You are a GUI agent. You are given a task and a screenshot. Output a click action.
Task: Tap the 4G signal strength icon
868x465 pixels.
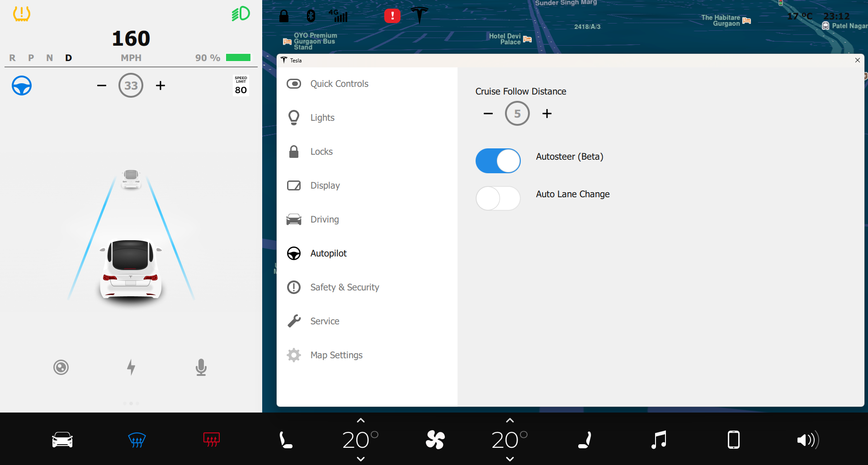tap(338, 16)
